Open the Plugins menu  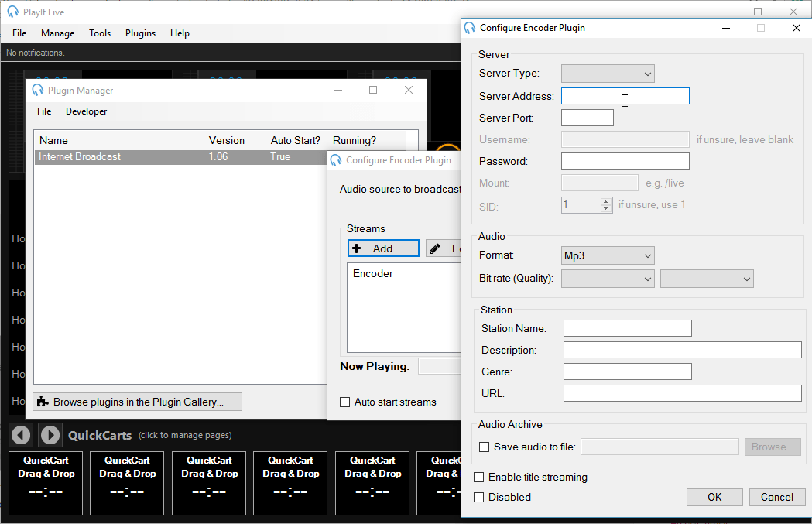[140, 33]
